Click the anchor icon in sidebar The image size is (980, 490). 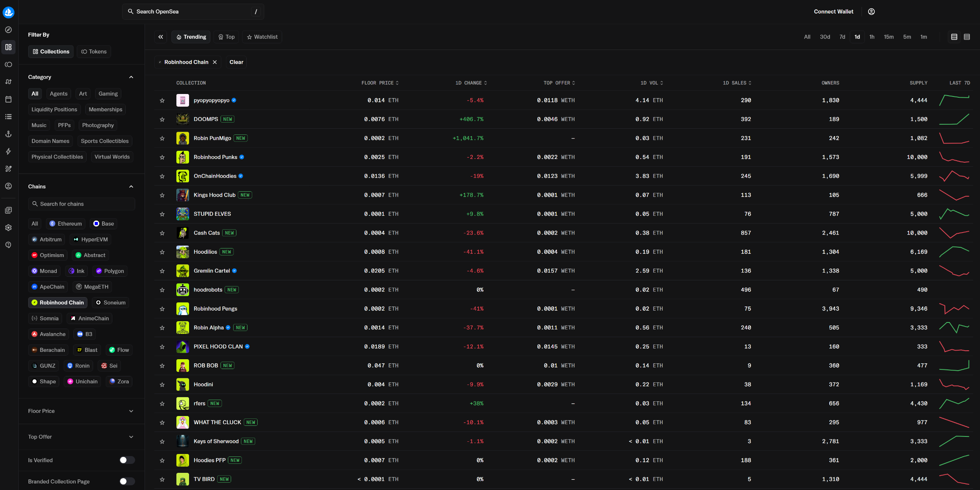tap(9, 134)
